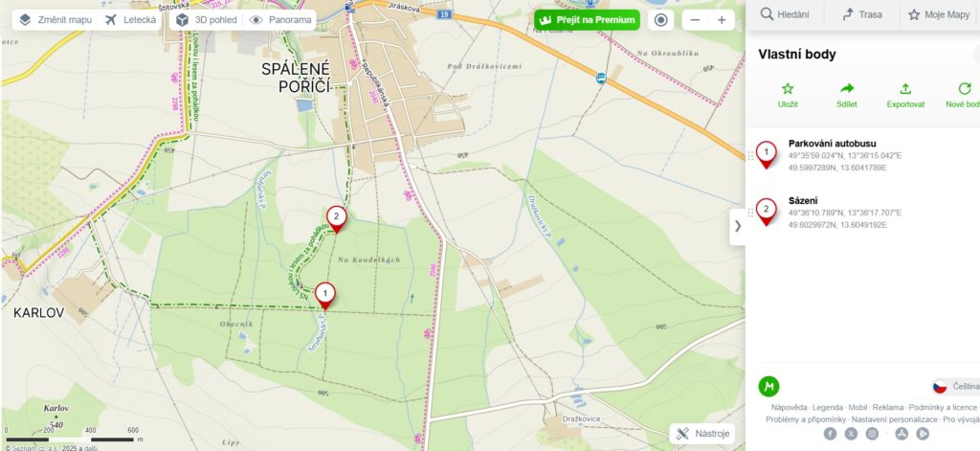Open the Moje Mapy tab
This screenshot has height=451, width=980.
(x=940, y=14)
